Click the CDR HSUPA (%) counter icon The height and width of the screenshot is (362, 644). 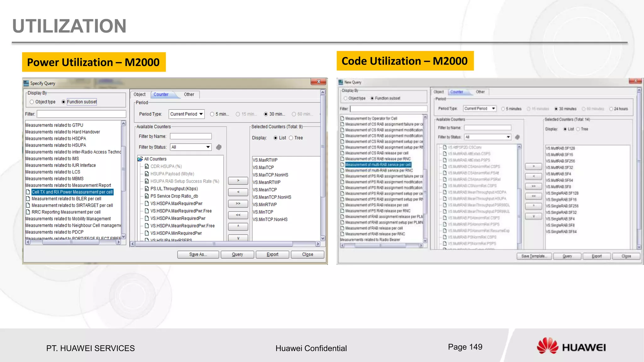point(147,167)
